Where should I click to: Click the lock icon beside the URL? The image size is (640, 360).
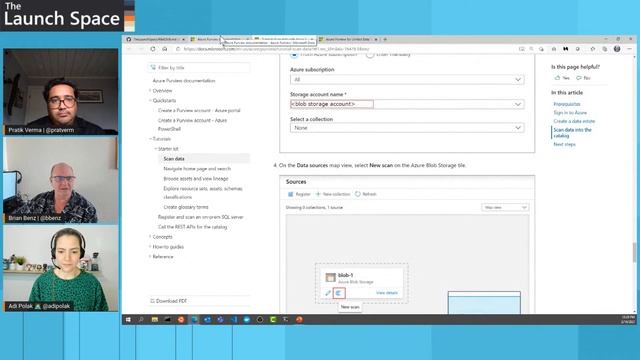178,49
